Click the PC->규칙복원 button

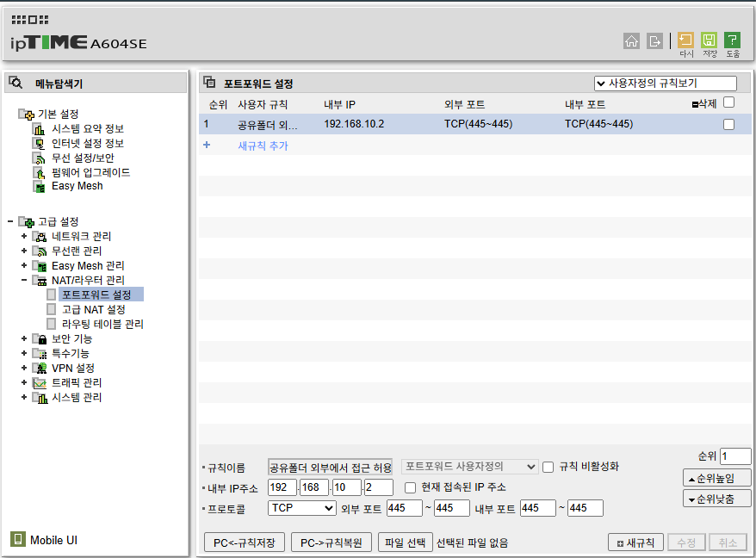pos(332,542)
